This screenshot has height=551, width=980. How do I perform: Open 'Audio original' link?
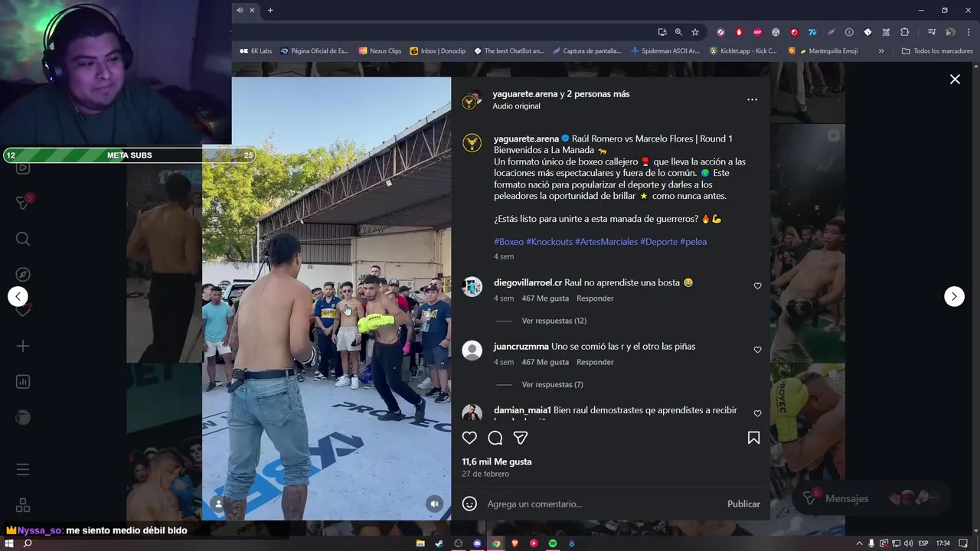click(x=516, y=106)
